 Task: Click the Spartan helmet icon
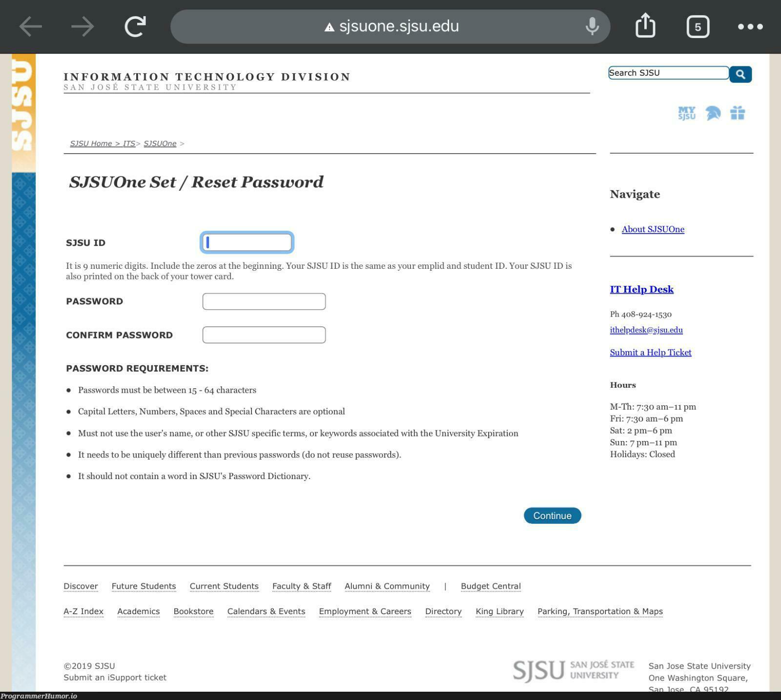[713, 113]
